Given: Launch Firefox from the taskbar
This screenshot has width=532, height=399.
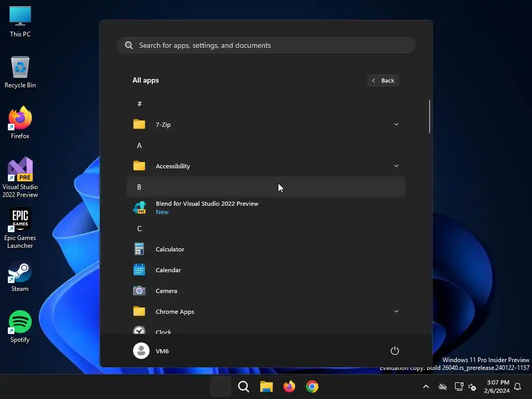Looking at the screenshot, I should pos(289,387).
